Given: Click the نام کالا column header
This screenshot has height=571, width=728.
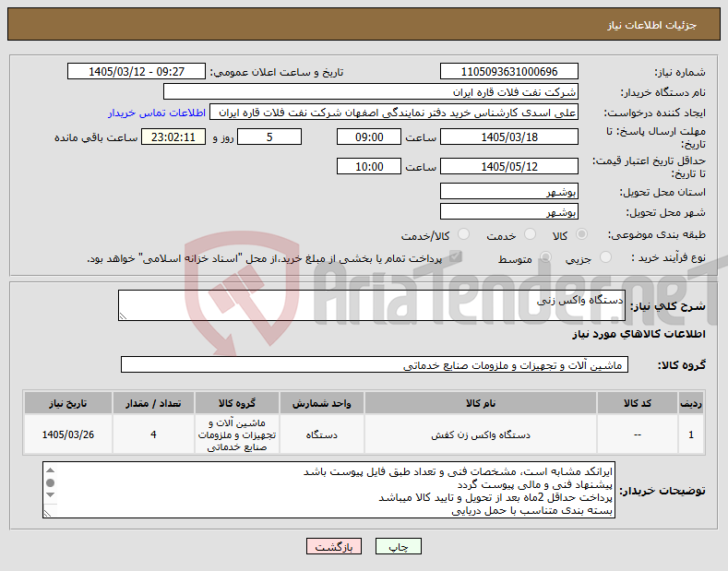Looking at the screenshot, I should (x=481, y=403).
